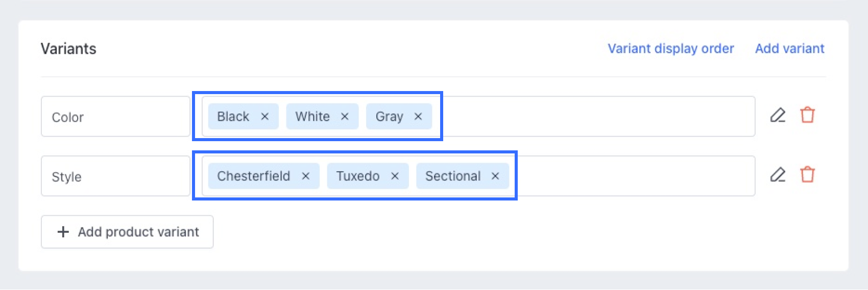Click empty area of Color values field
868x290 pixels.
597,117
